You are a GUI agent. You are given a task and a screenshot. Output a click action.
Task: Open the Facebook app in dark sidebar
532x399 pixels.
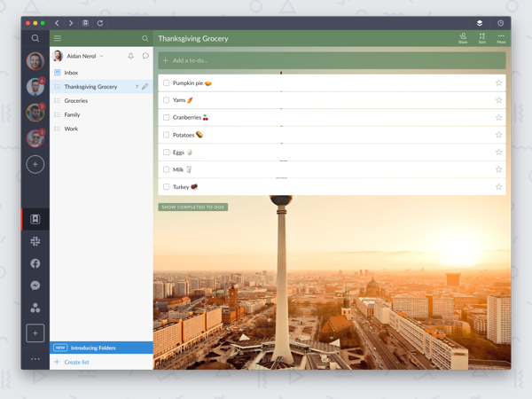[x=35, y=263]
